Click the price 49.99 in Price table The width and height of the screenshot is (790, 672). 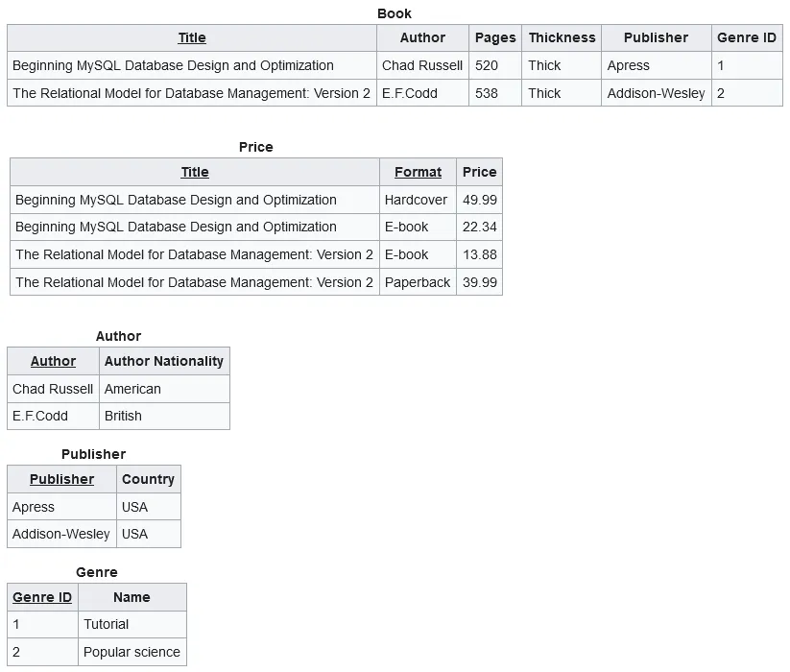(479, 200)
